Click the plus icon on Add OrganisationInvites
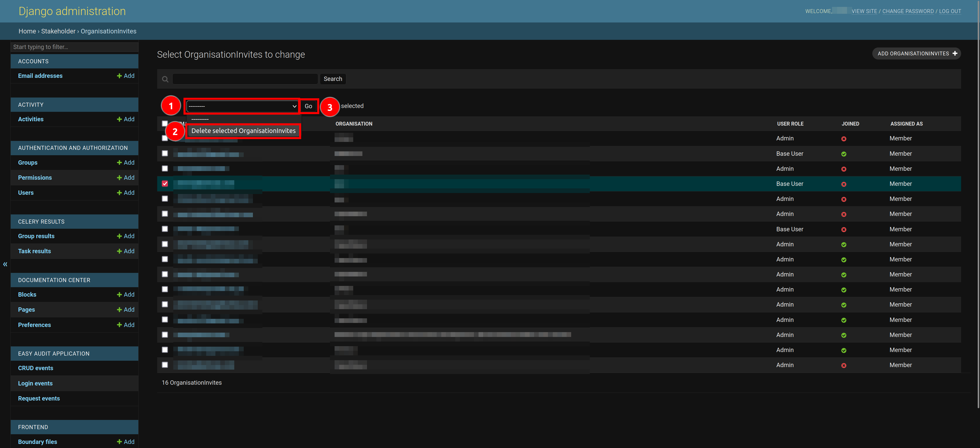 click(954, 53)
